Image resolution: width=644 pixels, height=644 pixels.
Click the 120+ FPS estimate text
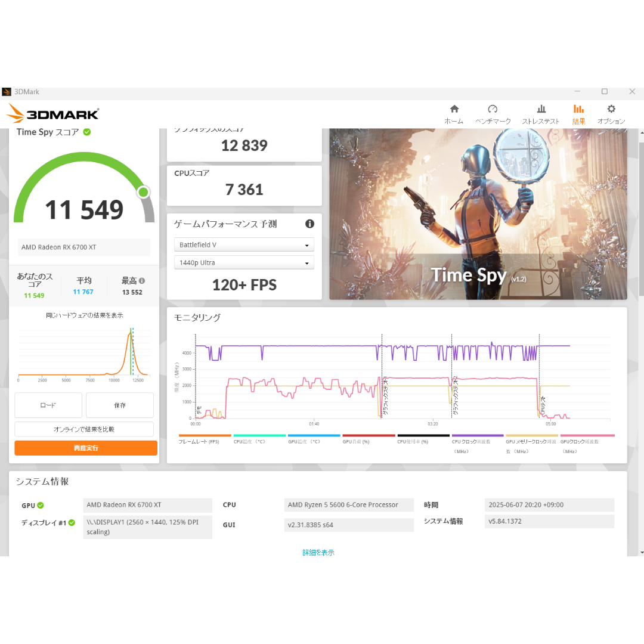pos(244,284)
